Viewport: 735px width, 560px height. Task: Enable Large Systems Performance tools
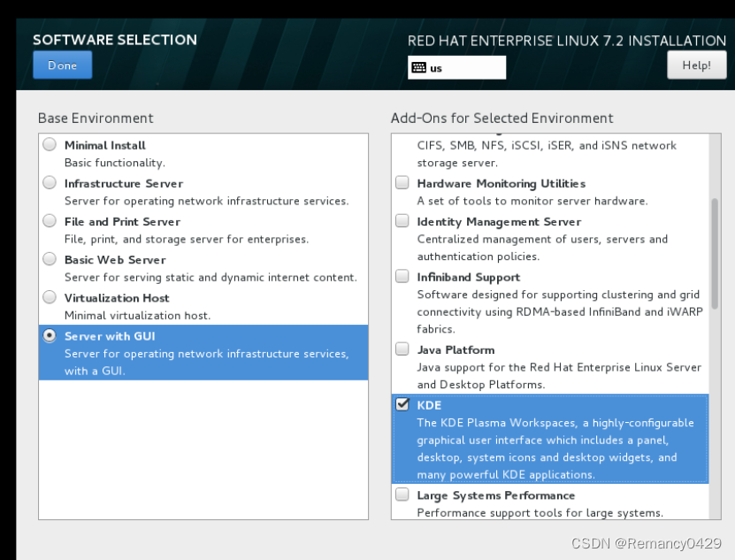point(402,495)
